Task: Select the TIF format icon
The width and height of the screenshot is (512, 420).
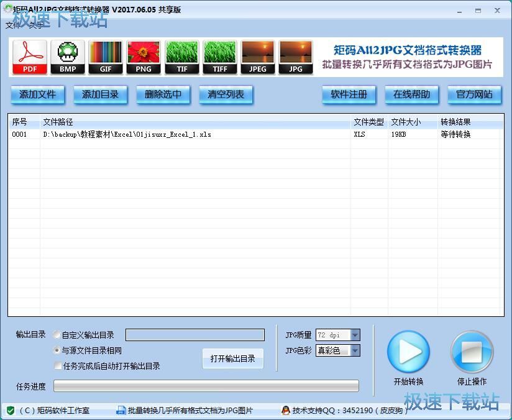Action: 181,56
